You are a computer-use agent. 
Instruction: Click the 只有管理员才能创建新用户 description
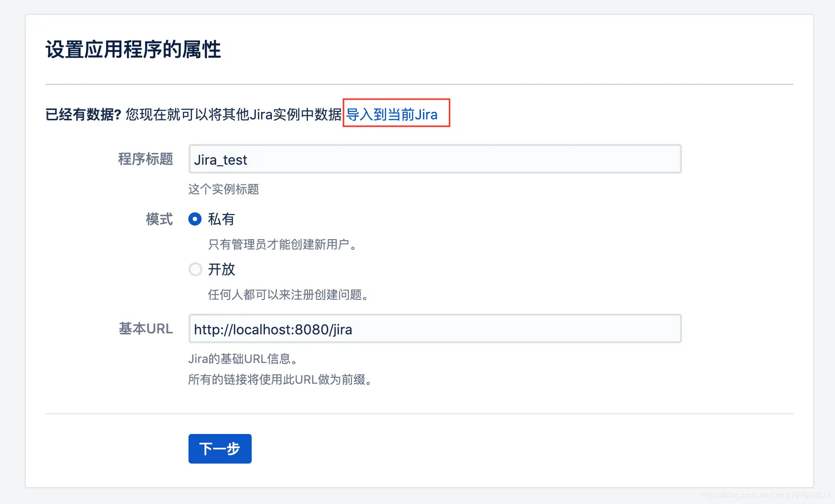pos(282,245)
